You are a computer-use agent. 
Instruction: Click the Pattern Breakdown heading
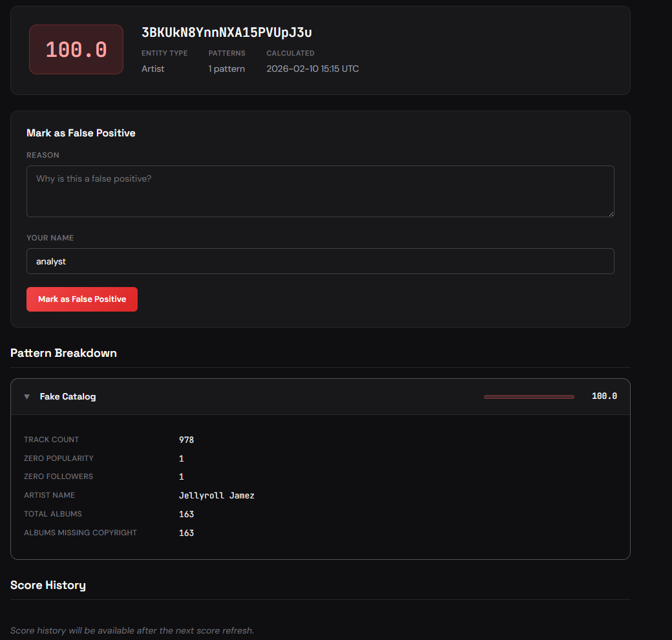[63, 353]
